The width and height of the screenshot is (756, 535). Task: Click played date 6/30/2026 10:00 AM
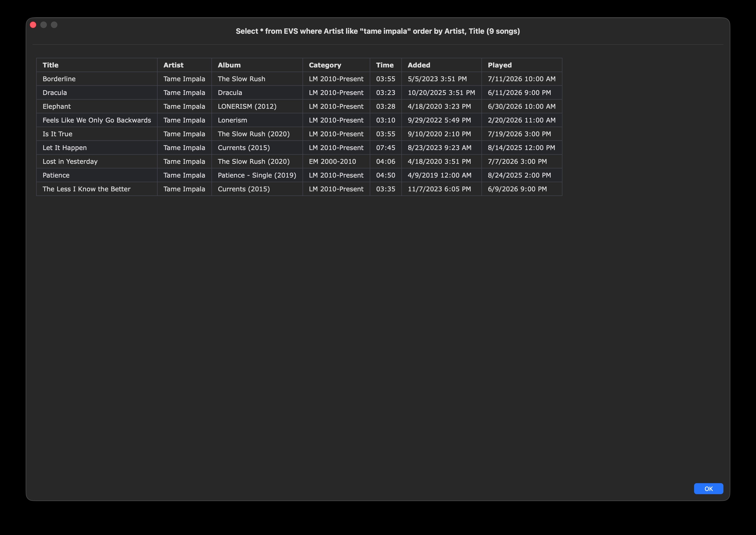522,106
